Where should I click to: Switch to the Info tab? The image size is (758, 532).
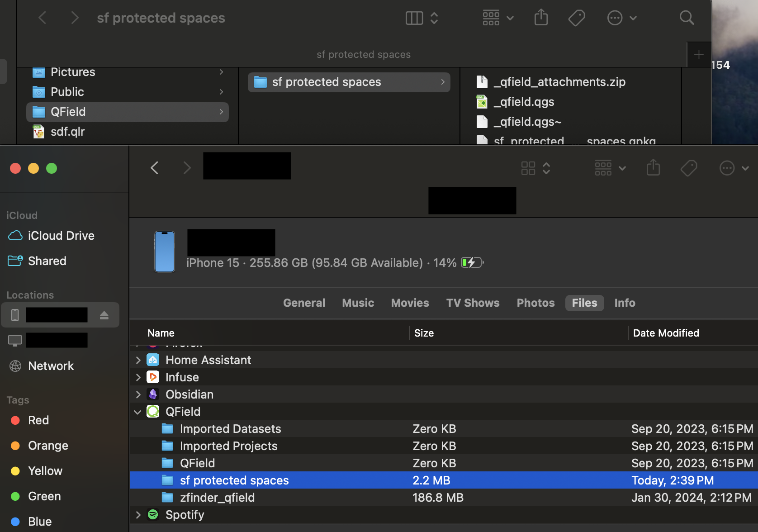tap(625, 303)
